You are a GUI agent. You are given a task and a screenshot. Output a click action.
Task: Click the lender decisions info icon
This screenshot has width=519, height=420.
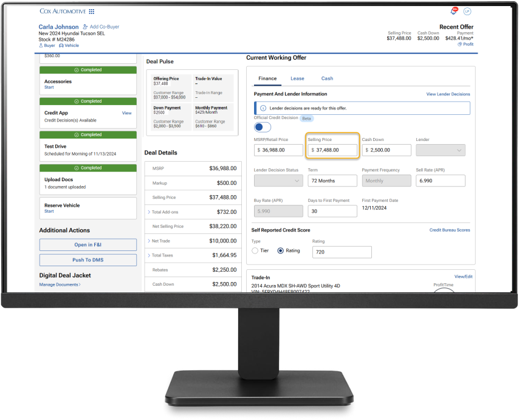point(263,108)
